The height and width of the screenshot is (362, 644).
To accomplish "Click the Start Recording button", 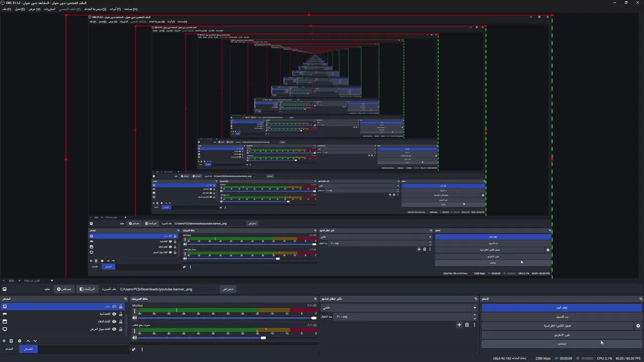I will click(562, 317).
